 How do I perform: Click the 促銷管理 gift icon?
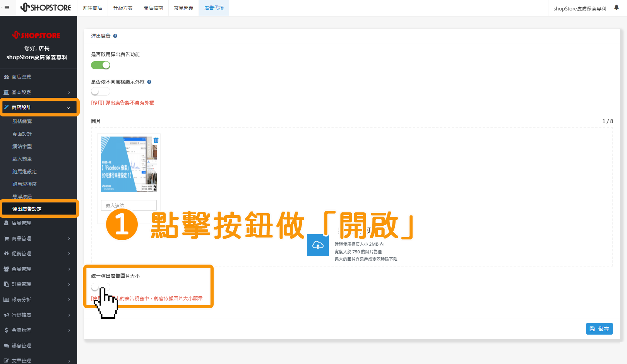tap(6, 254)
